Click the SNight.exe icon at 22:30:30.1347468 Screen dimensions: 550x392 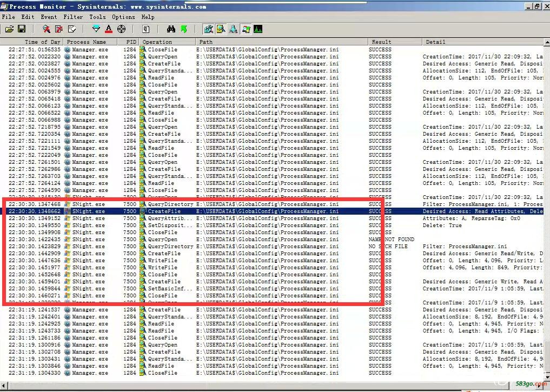click(x=68, y=204)
